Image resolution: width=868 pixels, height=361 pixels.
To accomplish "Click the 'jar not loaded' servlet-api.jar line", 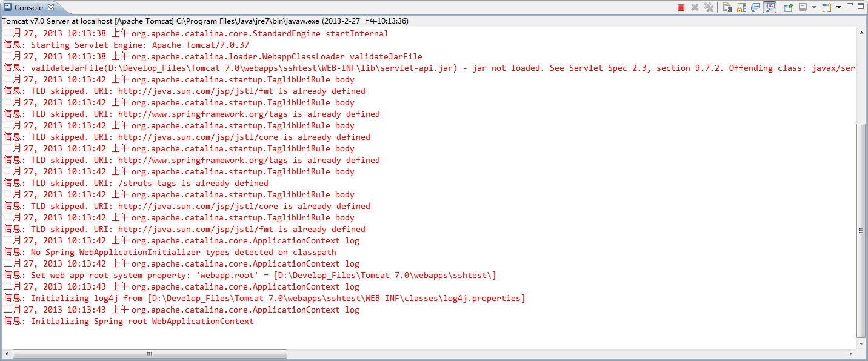I will point(429,68).
